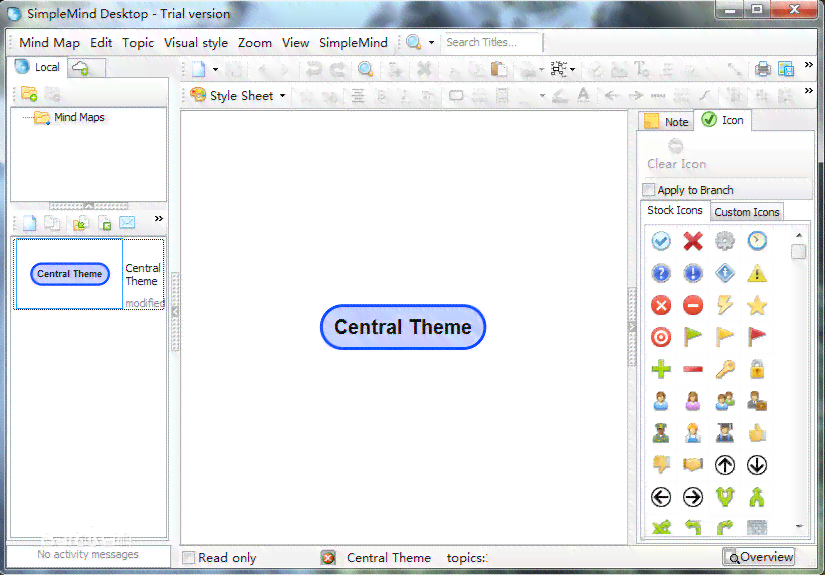Select the Local tab

point(37,67)
